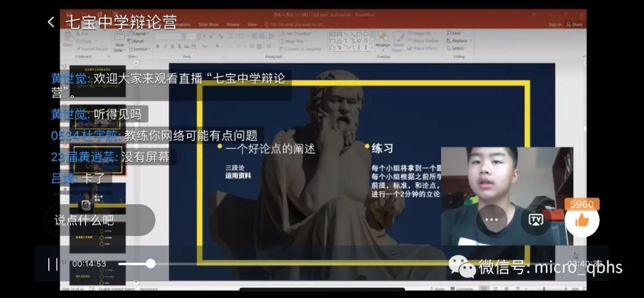Click the slide text 三段论
The width and height of the screenshot is (644, 298).
click(235, 168)
